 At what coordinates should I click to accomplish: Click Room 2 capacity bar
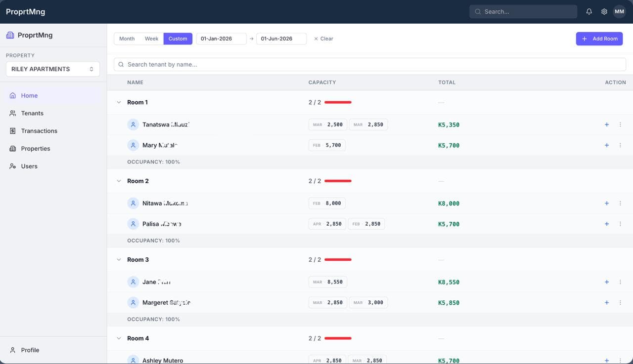338,181
